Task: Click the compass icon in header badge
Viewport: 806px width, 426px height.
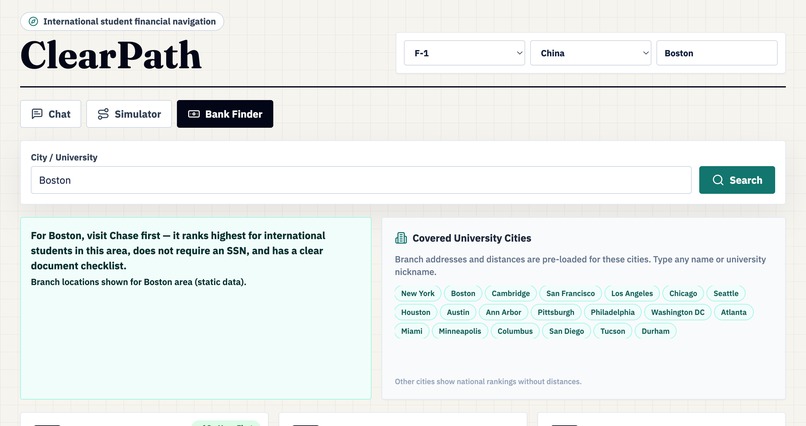Action: pyautogui.click(x=33, y=22)
